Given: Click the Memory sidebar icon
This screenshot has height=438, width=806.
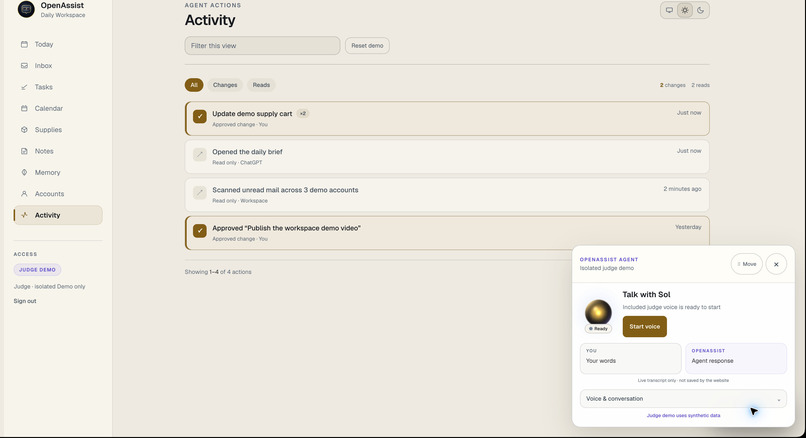Looking at the screenshot, I should (x=24, y=172).
